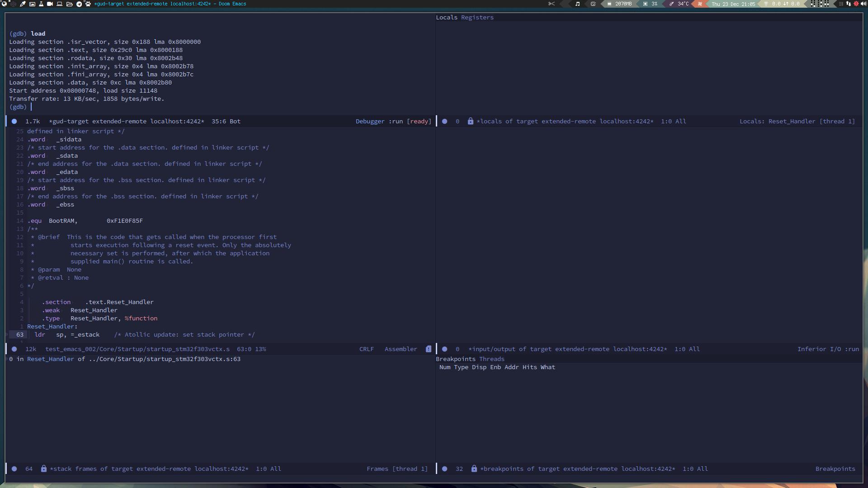
Task: Open the checklist tasks widget
Action: (x=593, y=4)
